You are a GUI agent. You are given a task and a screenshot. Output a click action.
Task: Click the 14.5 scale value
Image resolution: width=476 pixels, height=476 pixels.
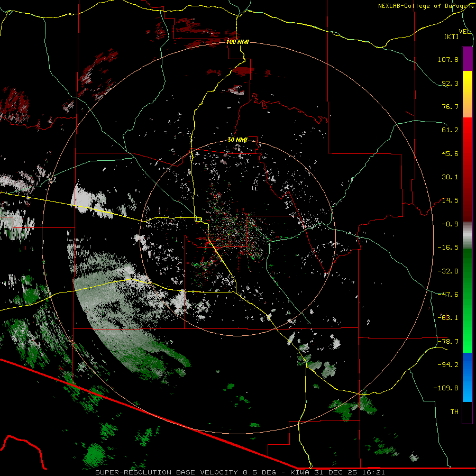point(450,200)
